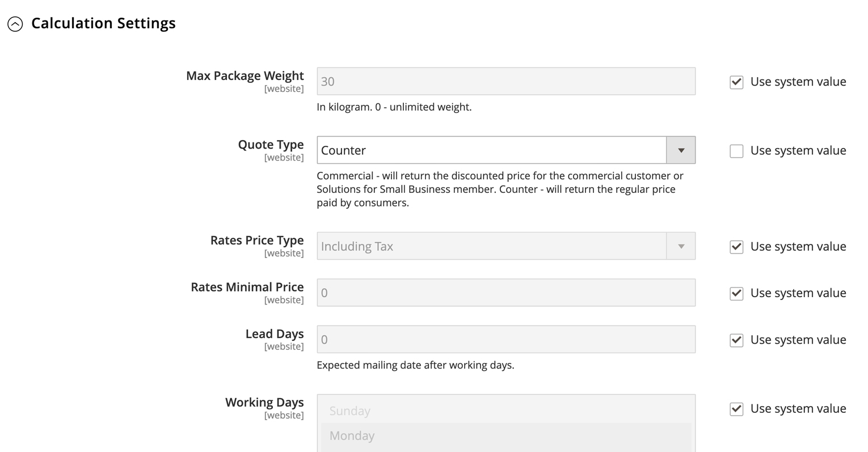Click the Lead Days input field
Screen dimensions: 868x452
point(505,339)
